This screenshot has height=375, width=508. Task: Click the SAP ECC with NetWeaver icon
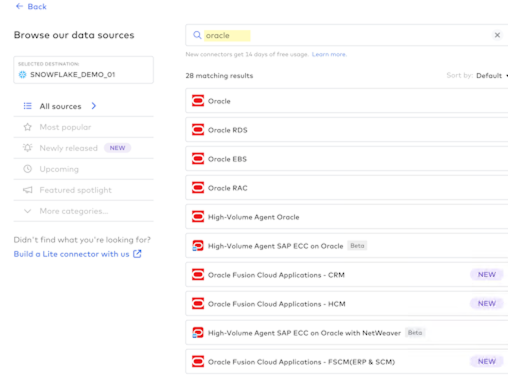198,333
